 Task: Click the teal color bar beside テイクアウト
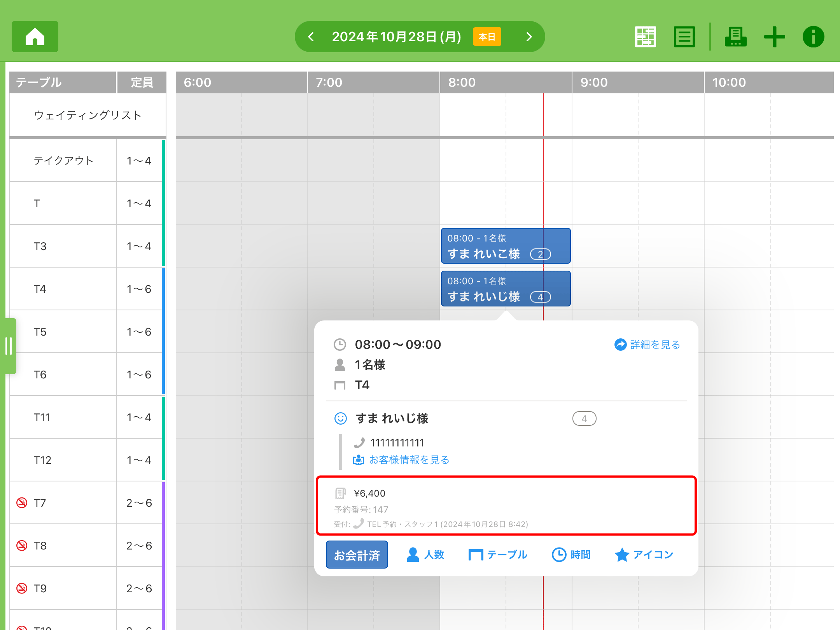tap(163, 160)
